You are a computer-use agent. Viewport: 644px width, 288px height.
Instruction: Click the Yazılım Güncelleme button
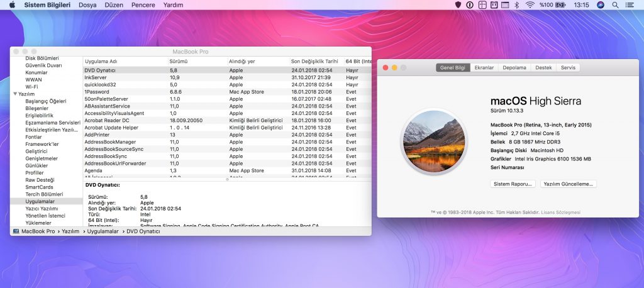[569, 184]
